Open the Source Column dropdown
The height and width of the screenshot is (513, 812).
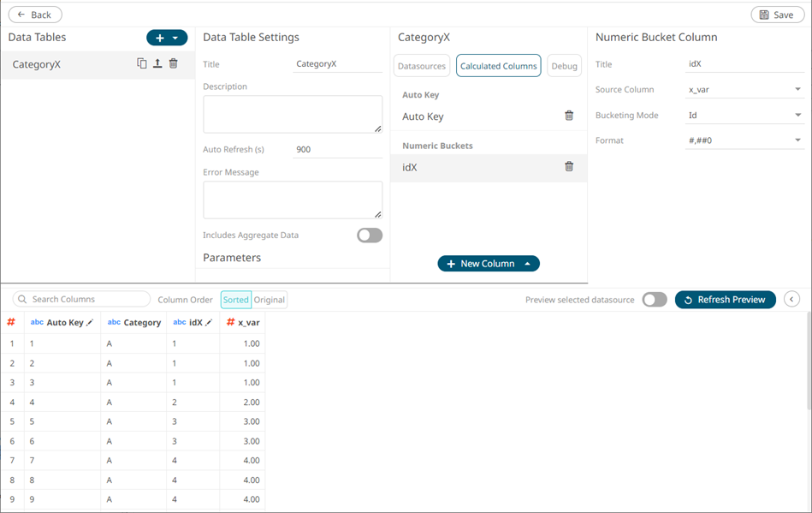point(744,90)
